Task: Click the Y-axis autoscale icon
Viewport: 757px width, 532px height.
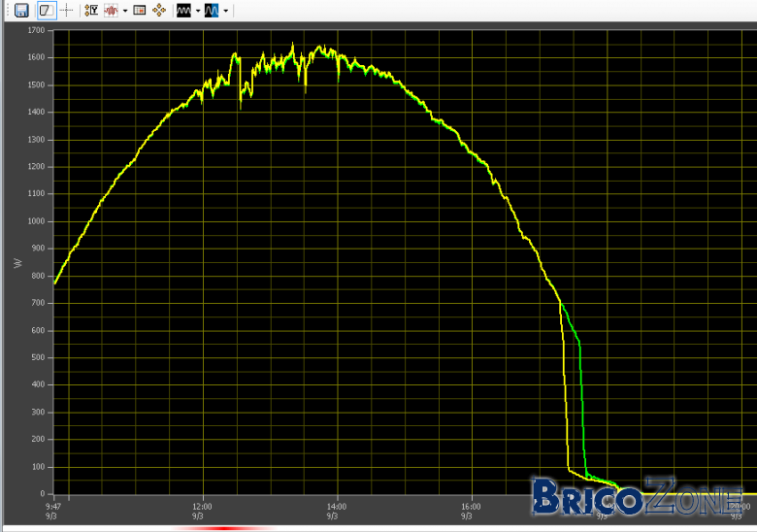Action: coord(91,10)
